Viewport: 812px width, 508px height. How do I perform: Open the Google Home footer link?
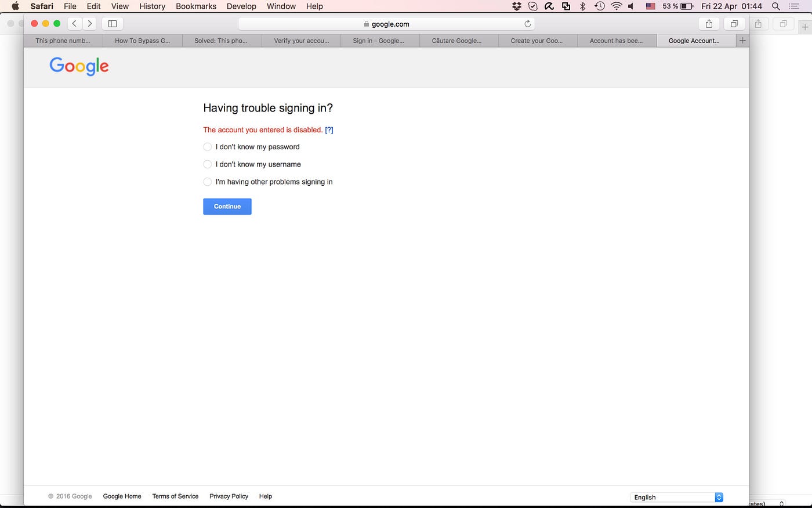click(122, 496)
